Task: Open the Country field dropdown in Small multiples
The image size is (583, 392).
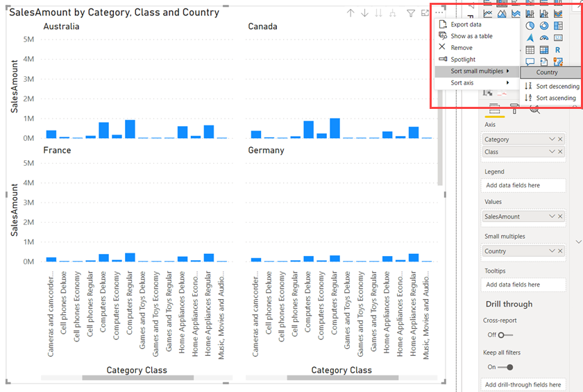Action: coord(552,250)
